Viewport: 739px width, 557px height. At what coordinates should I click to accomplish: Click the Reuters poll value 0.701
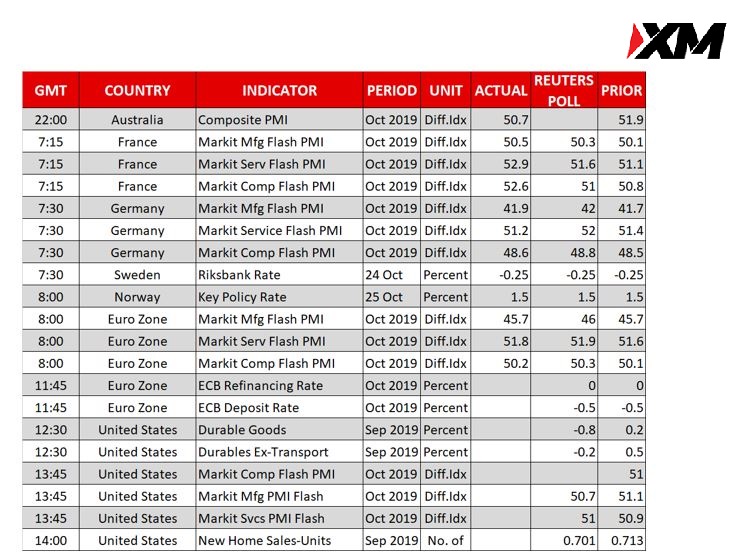[564, 541]
